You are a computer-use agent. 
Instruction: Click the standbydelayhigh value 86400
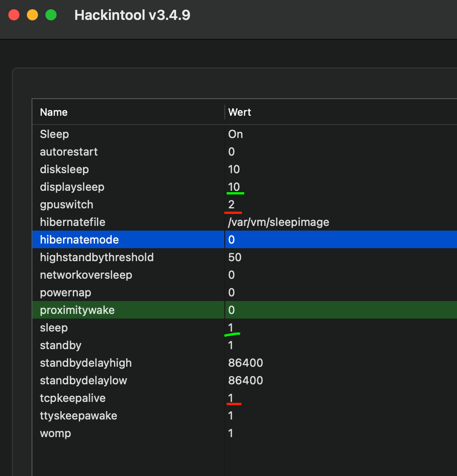(246, 363)
